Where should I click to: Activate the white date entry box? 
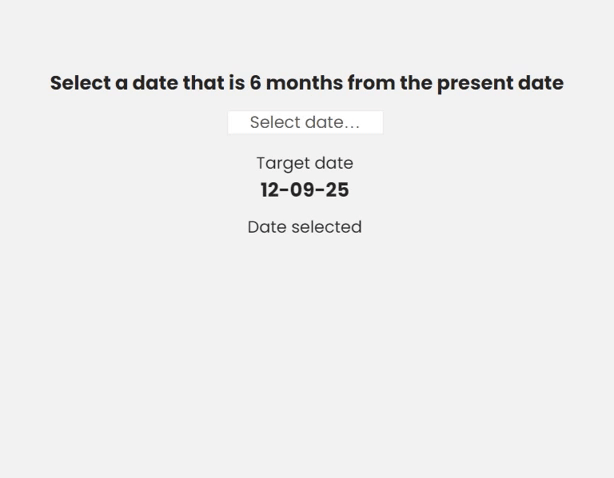305,122
